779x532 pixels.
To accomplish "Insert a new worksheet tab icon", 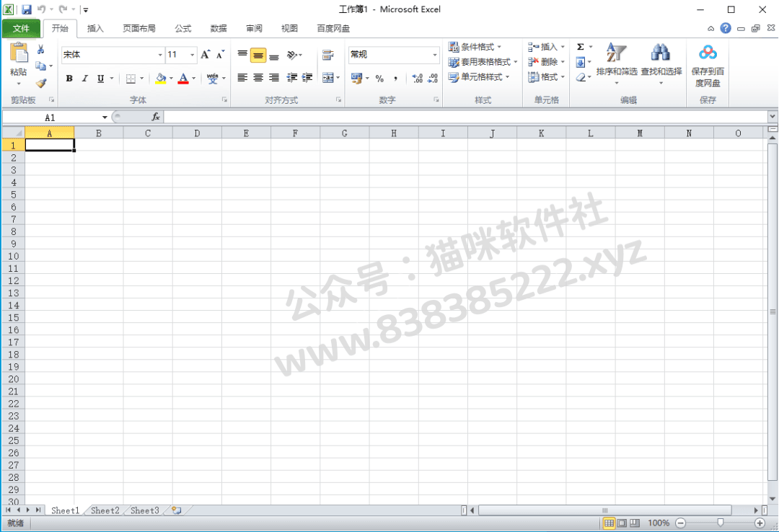I will [177, 510].
